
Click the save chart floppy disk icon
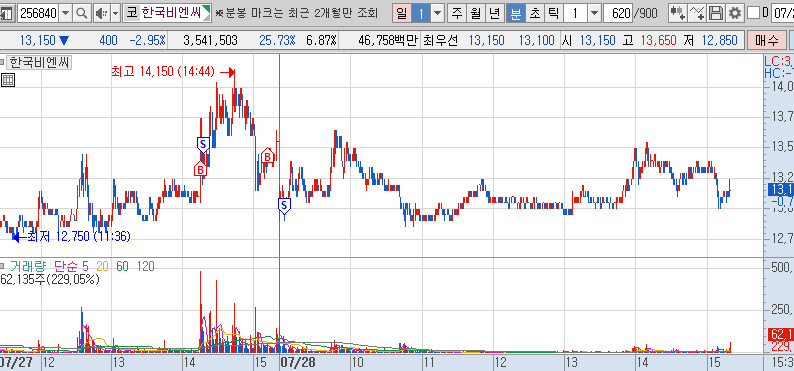pyautogui.click(x=716, y=13)
